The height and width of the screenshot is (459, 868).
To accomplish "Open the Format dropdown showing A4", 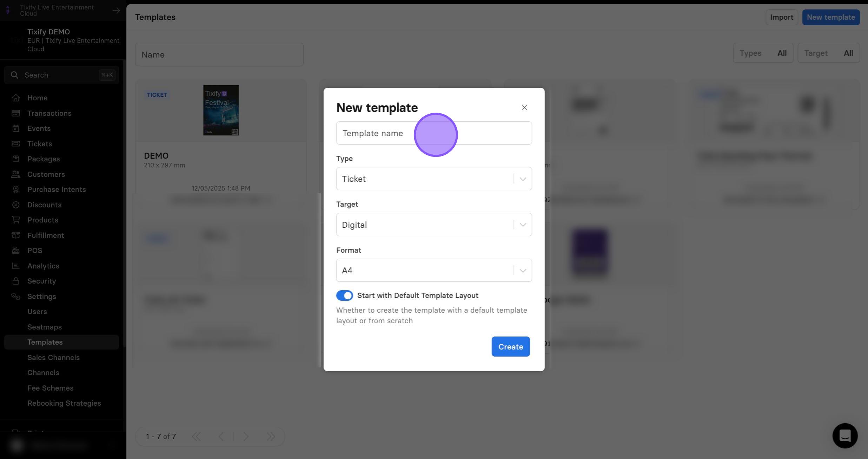I will coord(434,270).
